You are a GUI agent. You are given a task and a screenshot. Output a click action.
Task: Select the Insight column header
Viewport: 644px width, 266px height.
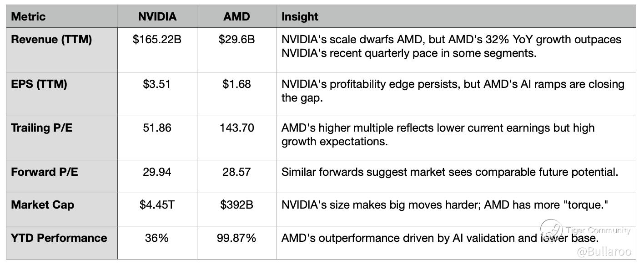tap(300, 17)
